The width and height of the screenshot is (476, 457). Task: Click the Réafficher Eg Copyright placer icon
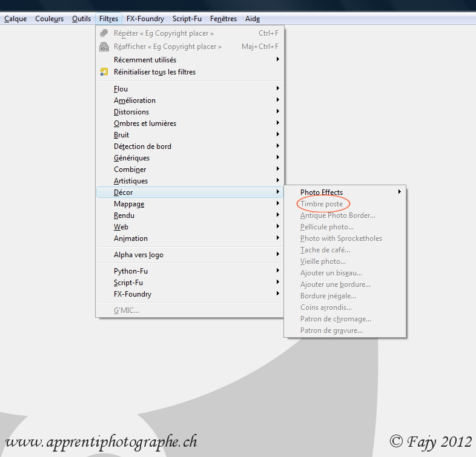click(x=104, y=47)
